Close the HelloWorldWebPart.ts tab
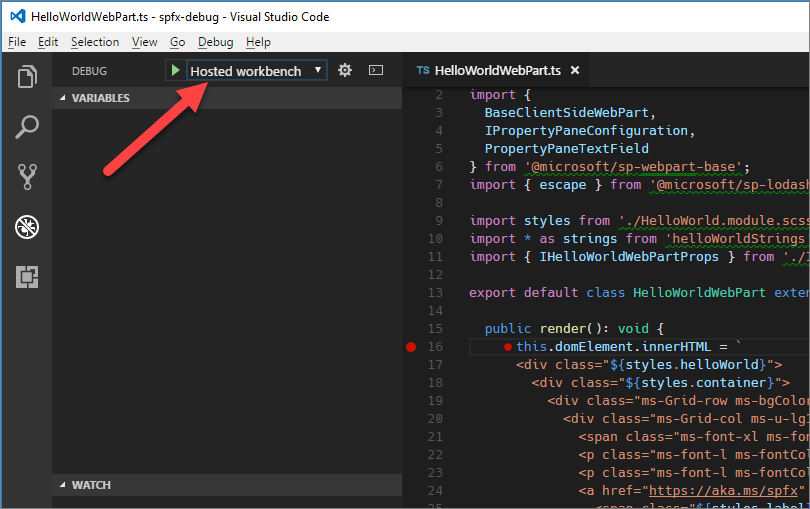Screen dimensions: 810x509 [x=575, y=70]
